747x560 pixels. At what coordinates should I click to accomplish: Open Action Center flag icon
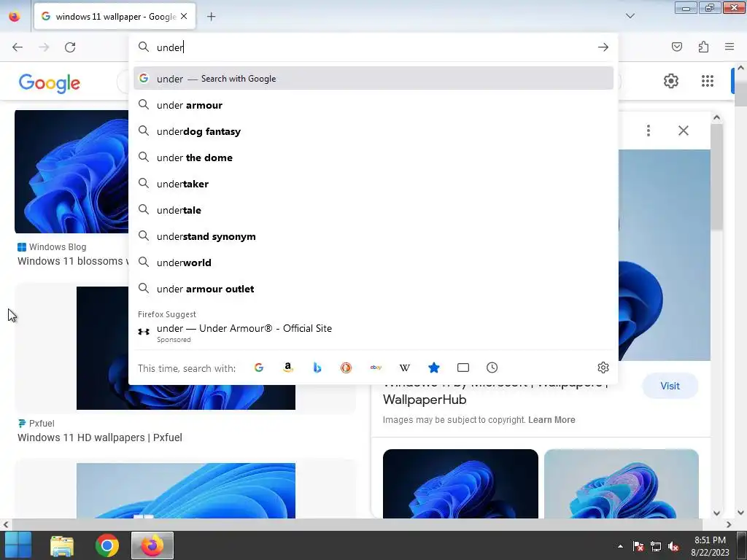pyautogui.click(x=638, y=547)
